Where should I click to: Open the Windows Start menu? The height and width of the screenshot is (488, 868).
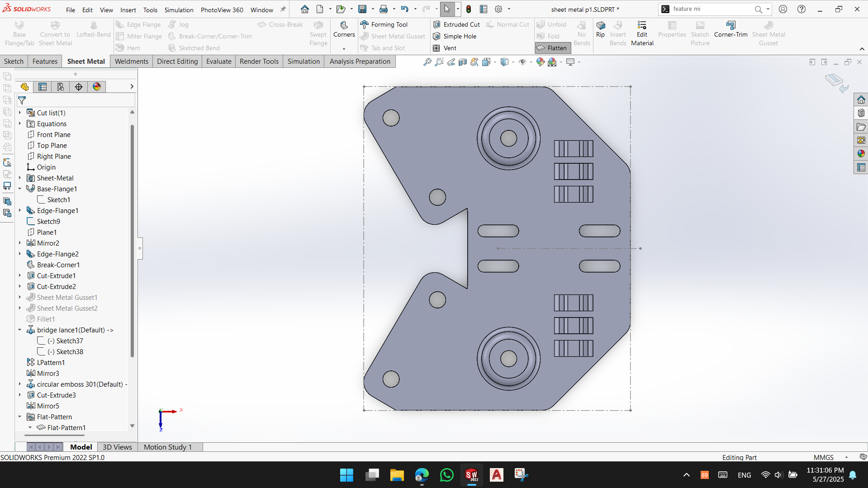click(x=346, y=475)
